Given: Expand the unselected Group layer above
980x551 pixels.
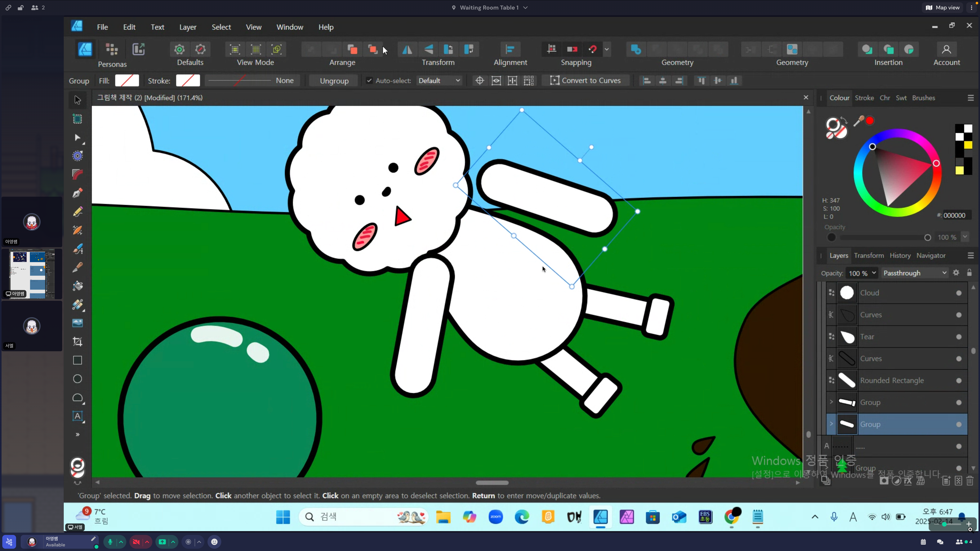Looking at the screenshot, I should 831,402.
